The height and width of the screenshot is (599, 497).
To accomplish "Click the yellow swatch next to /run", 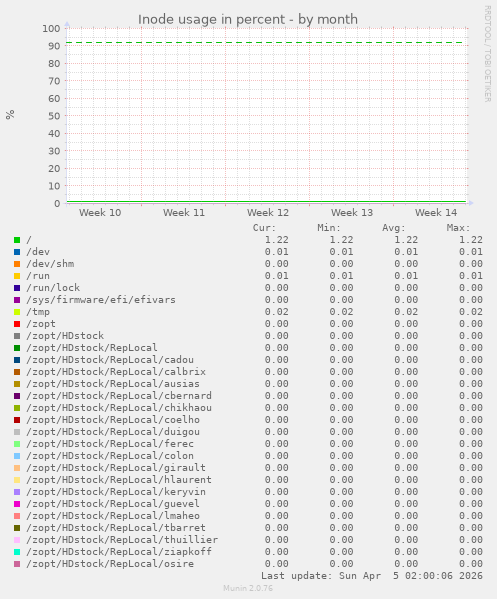I will pyautogui.click(x=17, y=276).
